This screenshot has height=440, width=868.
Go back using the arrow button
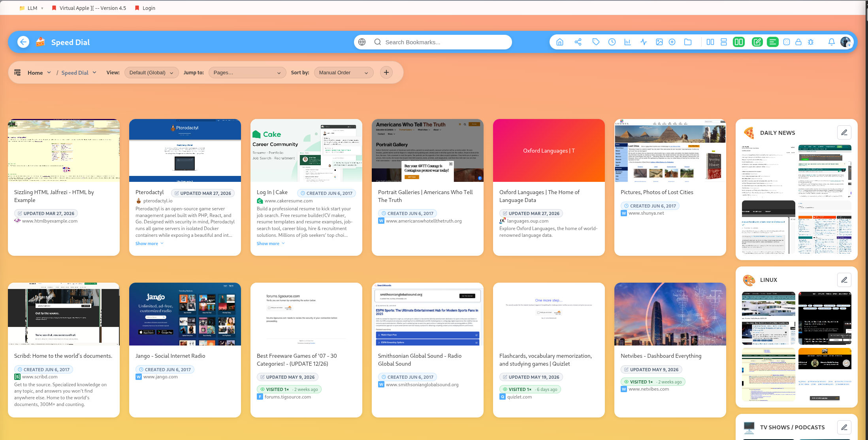[23, 42]
